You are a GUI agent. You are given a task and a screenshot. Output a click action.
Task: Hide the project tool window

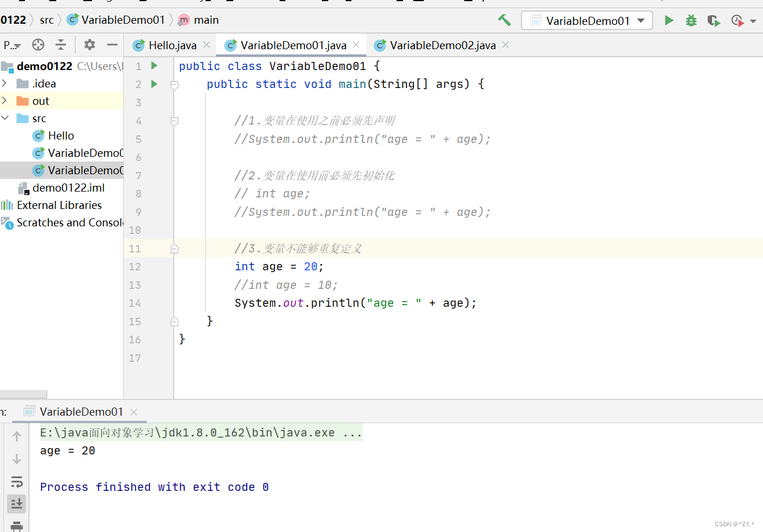click(x=112, y=45)
